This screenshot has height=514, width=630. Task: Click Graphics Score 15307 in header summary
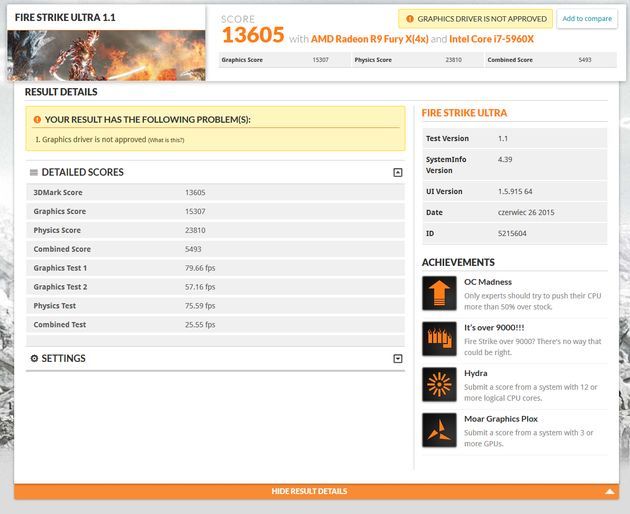(285, 60)
